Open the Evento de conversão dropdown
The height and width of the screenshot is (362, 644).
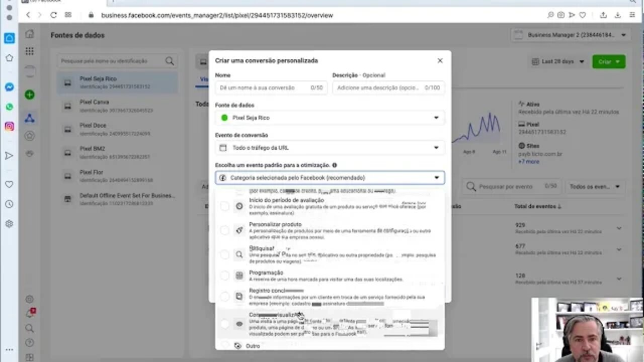(330, 148)
